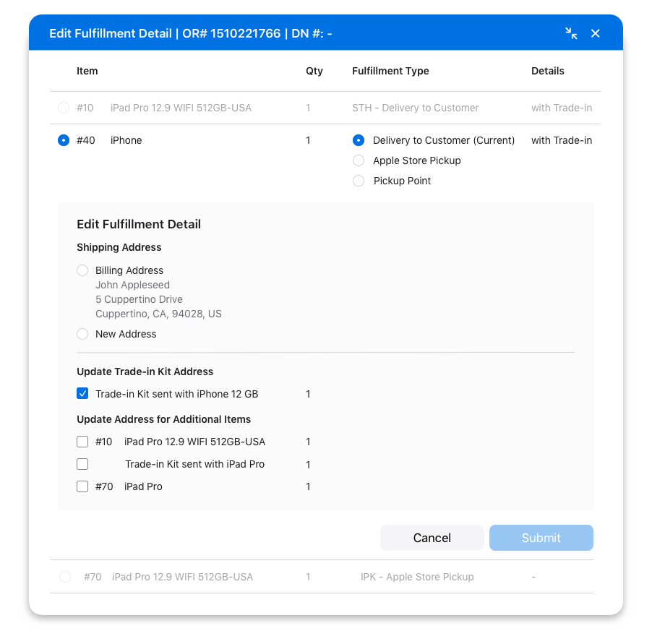Choose Apple Store Pickup fulfillment type

coord(359,160)
